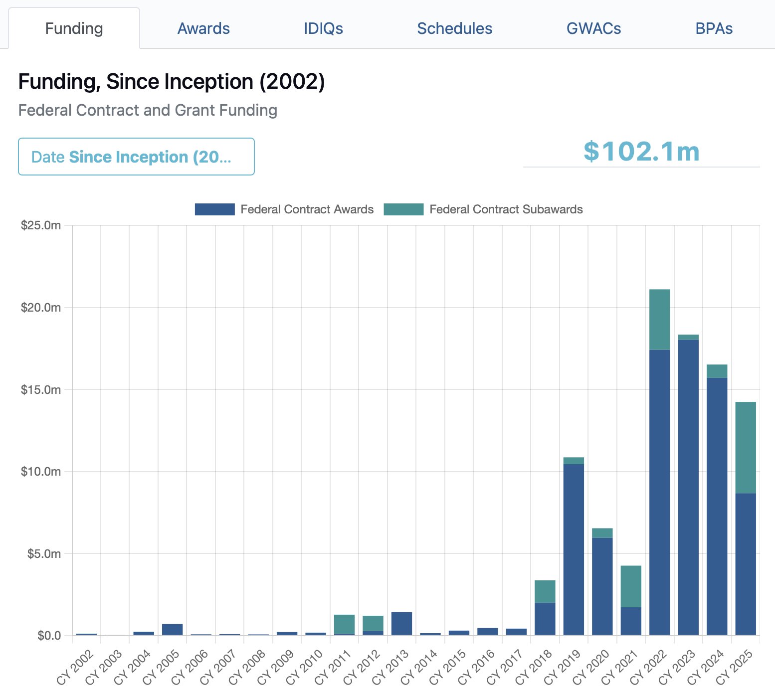Hide series via Federal Contract Awards label
Screen dimensions: 775x700
tap(307, 209)
